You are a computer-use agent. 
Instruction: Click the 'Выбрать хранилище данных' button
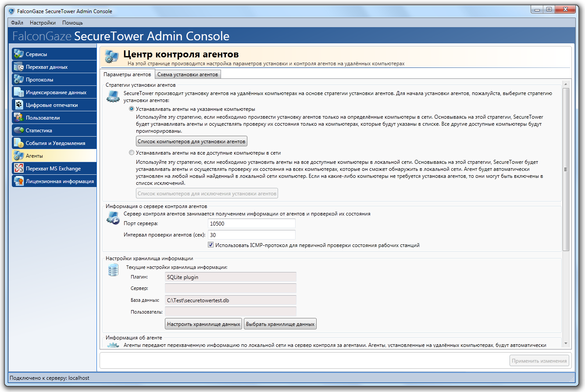280,324
